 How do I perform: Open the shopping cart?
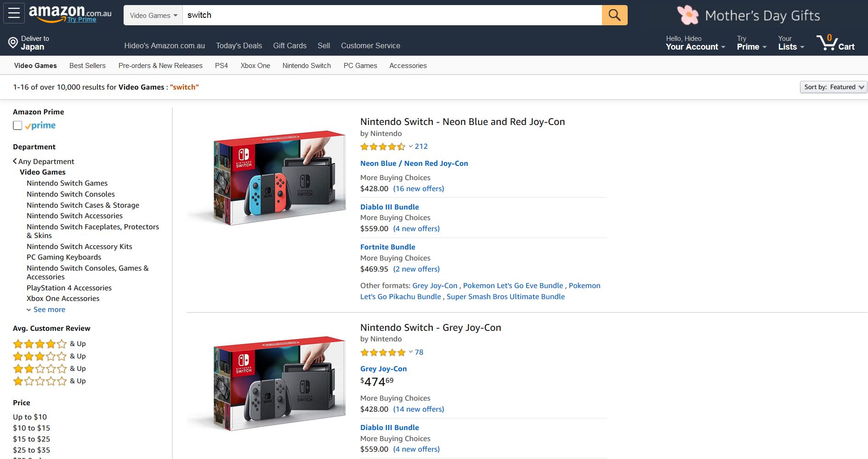(835, 43)
